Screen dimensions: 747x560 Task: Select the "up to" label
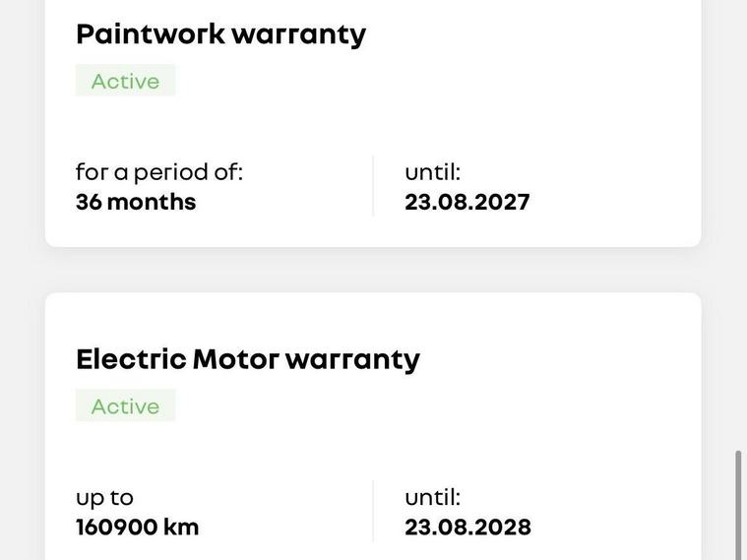click(104, 497)
